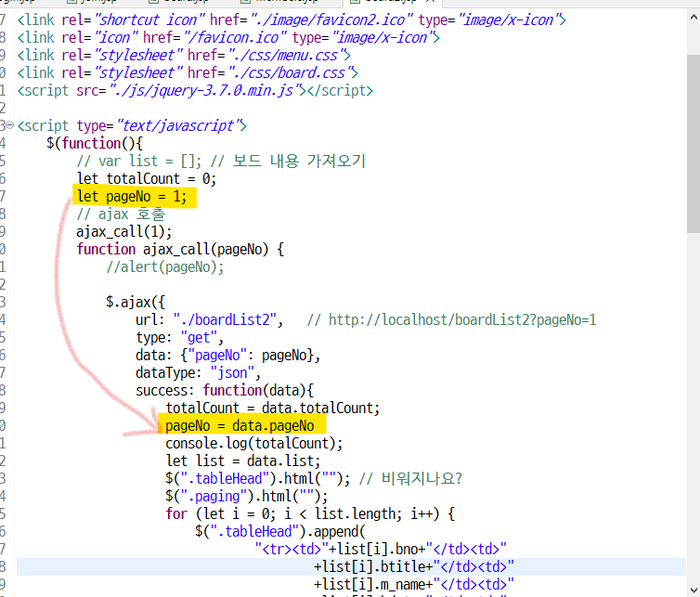Click the './css/board.css' link tag

coord(188,72)
